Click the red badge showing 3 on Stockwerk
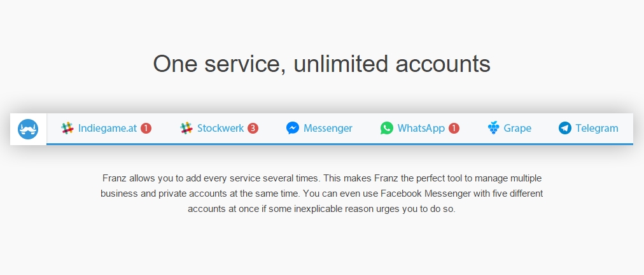This screenshot has width=644, height=275. coord(253,128)
